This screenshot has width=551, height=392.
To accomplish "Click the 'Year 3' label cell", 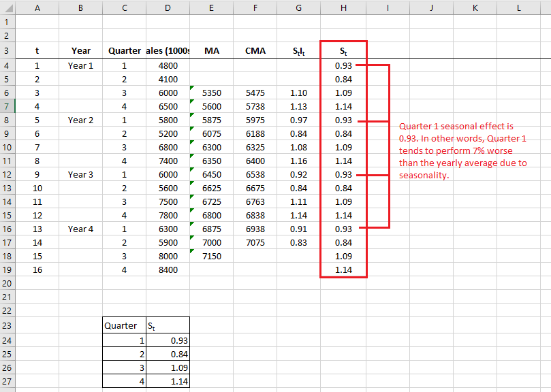I will (80, 175).
